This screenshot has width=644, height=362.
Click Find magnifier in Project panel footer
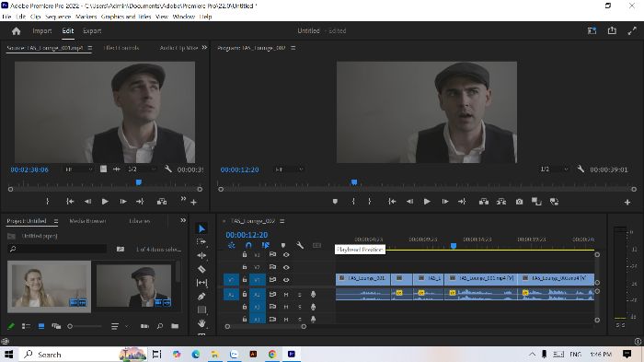[x=160, y=326]
